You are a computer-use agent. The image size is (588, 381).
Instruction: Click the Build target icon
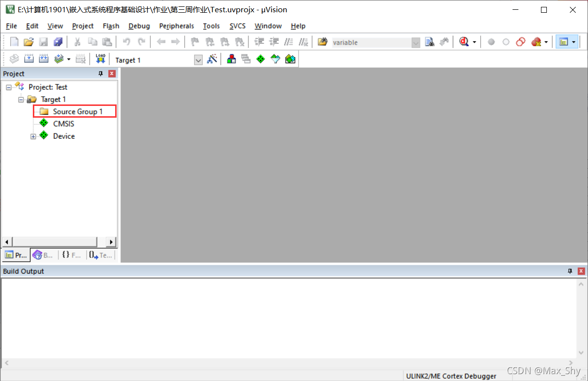point(29,59)
